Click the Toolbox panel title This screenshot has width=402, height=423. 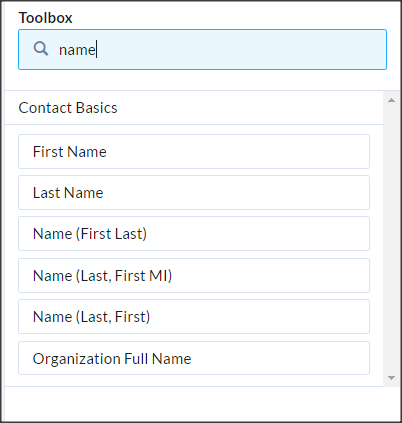coord(45,18)
